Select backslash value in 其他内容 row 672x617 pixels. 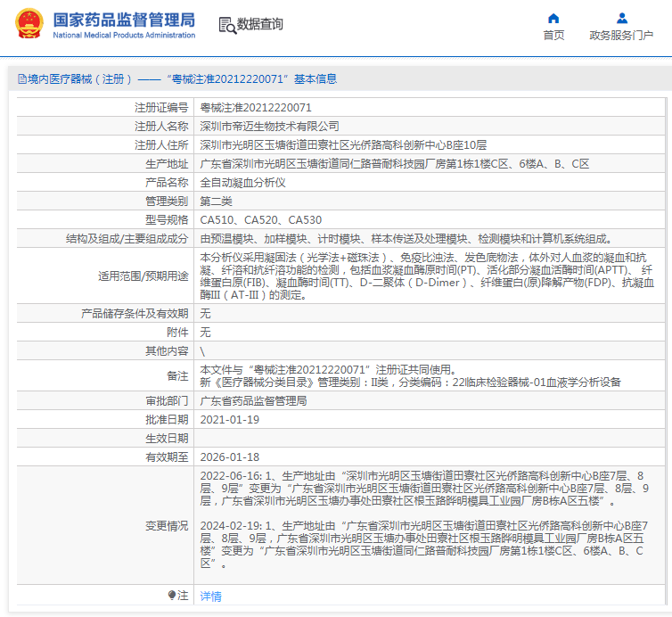tap(202, 351)
